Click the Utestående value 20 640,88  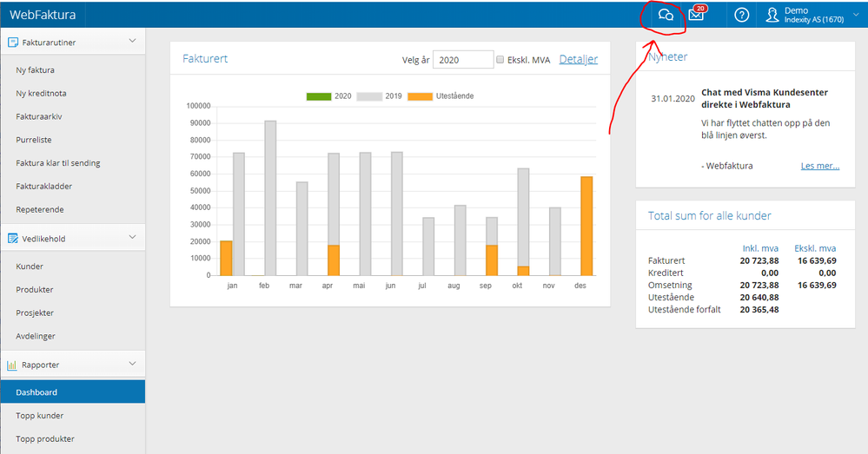(759, 298)
